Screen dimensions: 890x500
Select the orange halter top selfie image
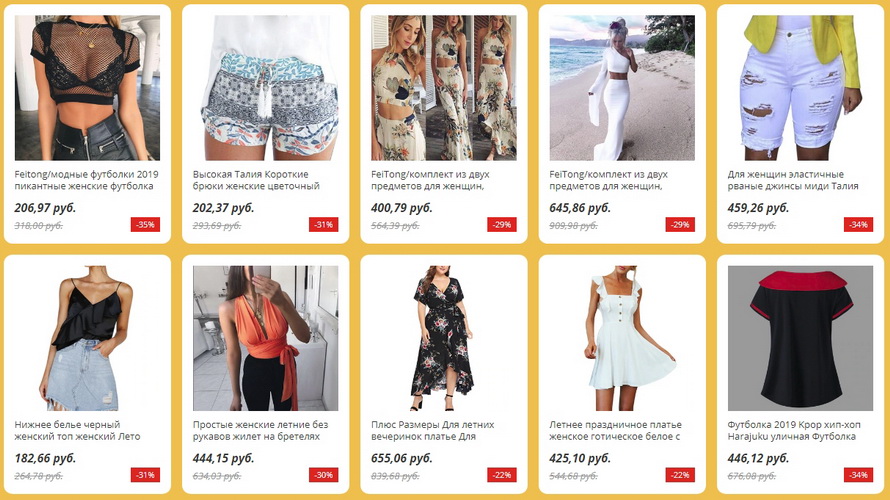(266, 338)
